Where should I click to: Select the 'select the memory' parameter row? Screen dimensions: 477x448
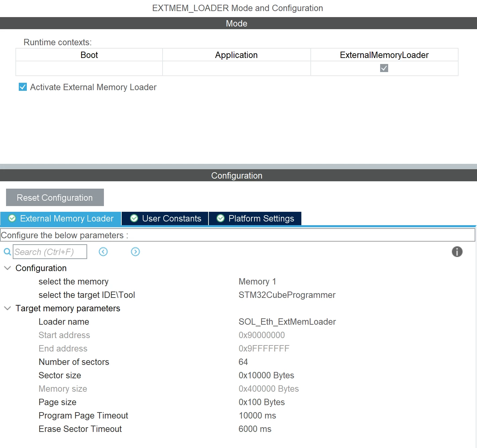[73, 281]
